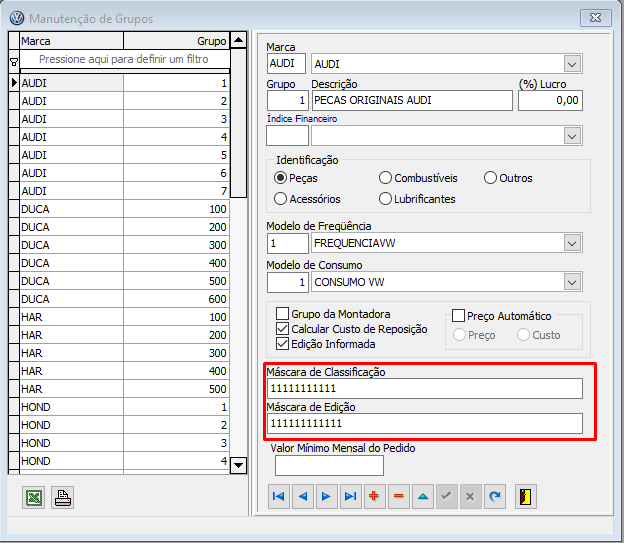Open Modelo de Freqüência dropdown

(572, 243)
